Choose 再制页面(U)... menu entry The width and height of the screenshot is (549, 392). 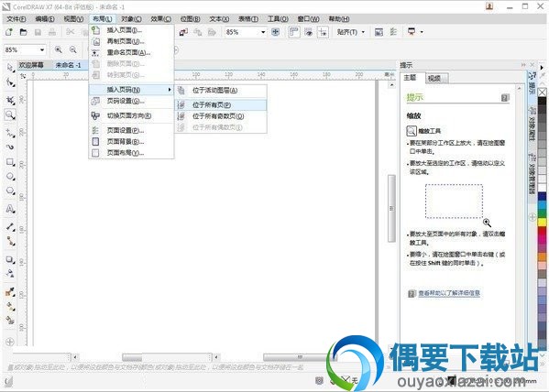pos(131,41)
